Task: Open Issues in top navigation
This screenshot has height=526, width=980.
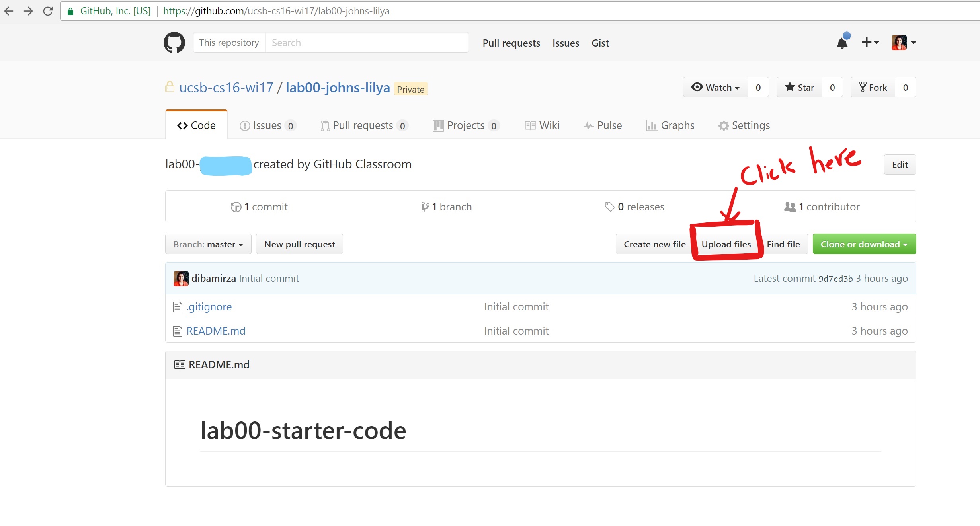Action: coord(566,43)
